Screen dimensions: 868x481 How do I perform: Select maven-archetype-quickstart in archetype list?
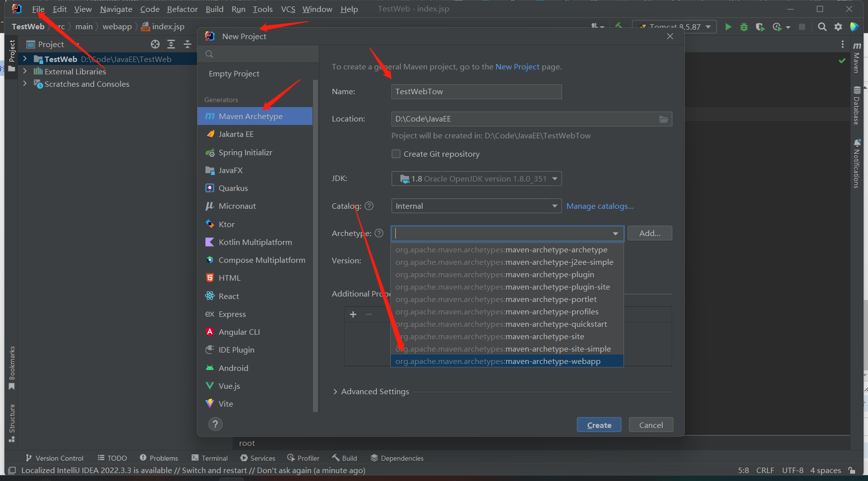[507, 324]
